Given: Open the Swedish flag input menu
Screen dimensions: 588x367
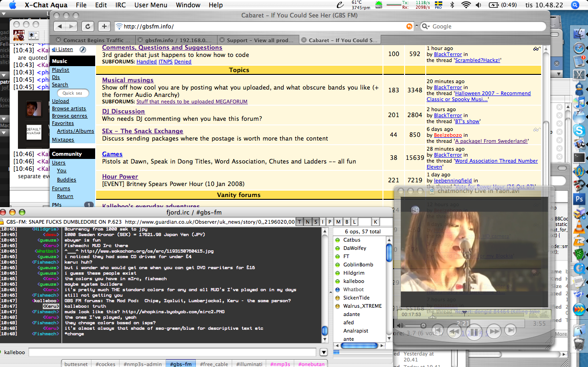Looking at the screenshot, I should 439,5.
